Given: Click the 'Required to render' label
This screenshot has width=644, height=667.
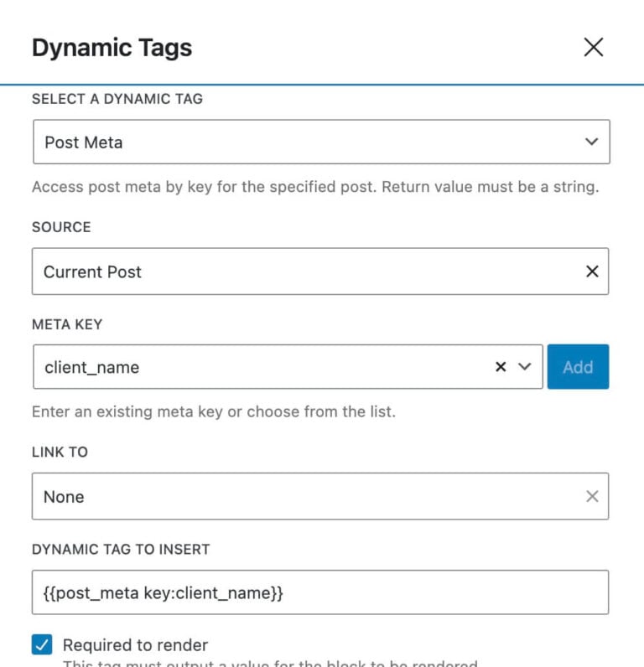Looking at the screenshot, I should 135,645.
